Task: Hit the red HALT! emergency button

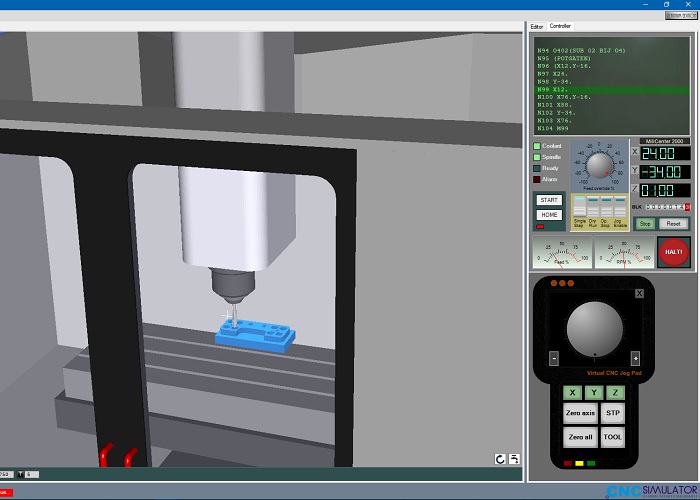Action: click(x=674, y=252)
